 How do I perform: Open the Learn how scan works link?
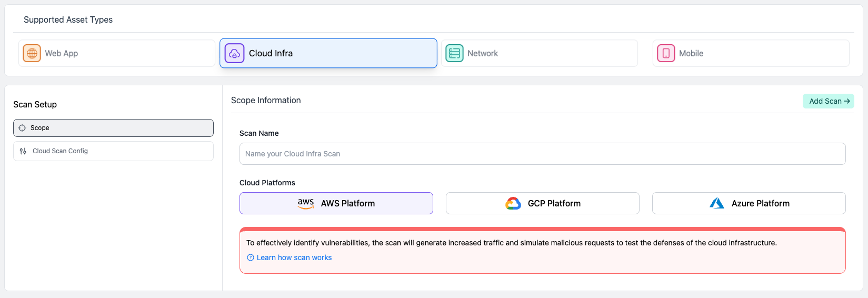[x=294, y=257]
